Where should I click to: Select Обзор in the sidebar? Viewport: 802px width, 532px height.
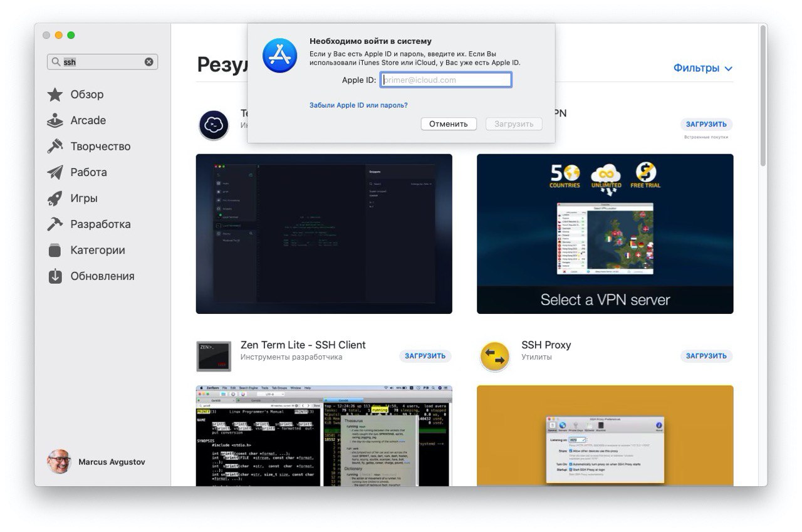click(87, 95)
